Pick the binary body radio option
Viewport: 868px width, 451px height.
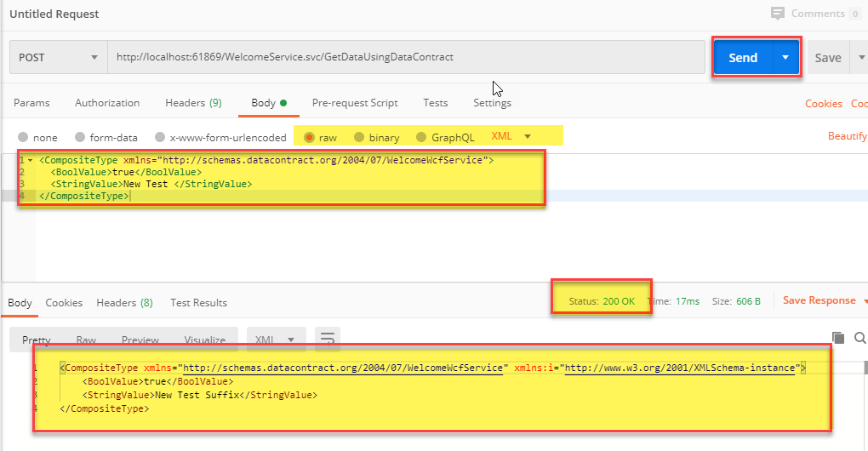coord(358,137)
